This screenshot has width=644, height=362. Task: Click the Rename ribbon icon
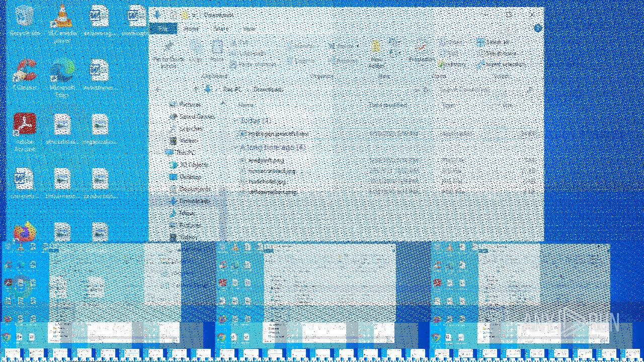(x=343, y=61)
